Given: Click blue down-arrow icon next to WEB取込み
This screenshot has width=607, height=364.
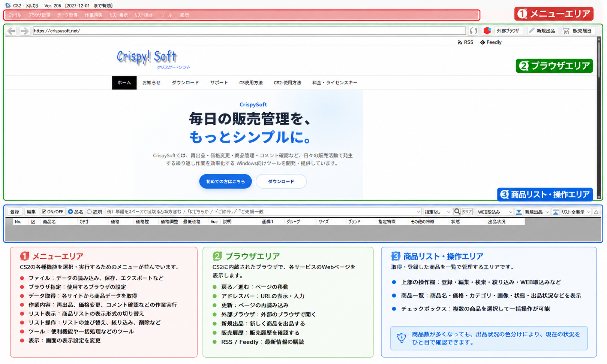Looking at the screenshot, I should pos(519,212).
